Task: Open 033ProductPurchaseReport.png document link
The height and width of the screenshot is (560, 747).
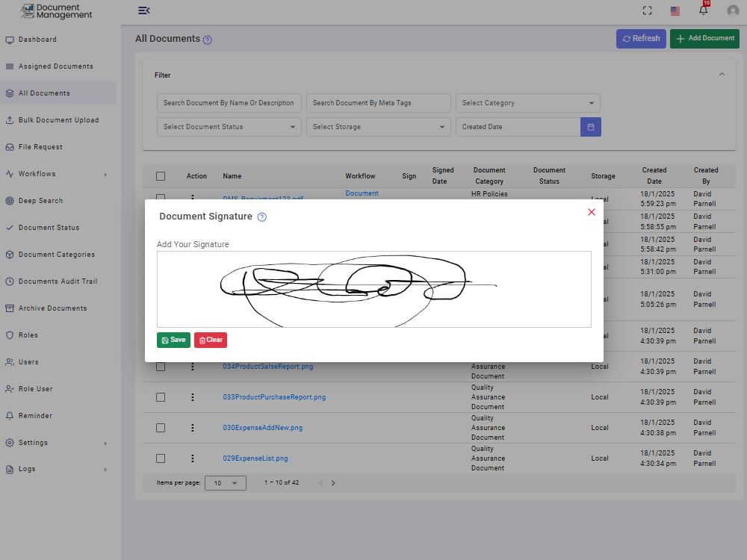Action: [274, 397]
